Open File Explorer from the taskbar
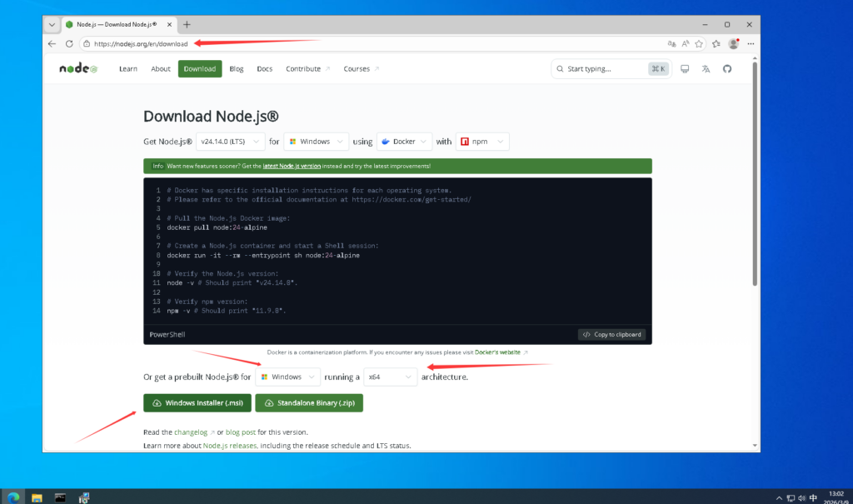 (37, 497)
